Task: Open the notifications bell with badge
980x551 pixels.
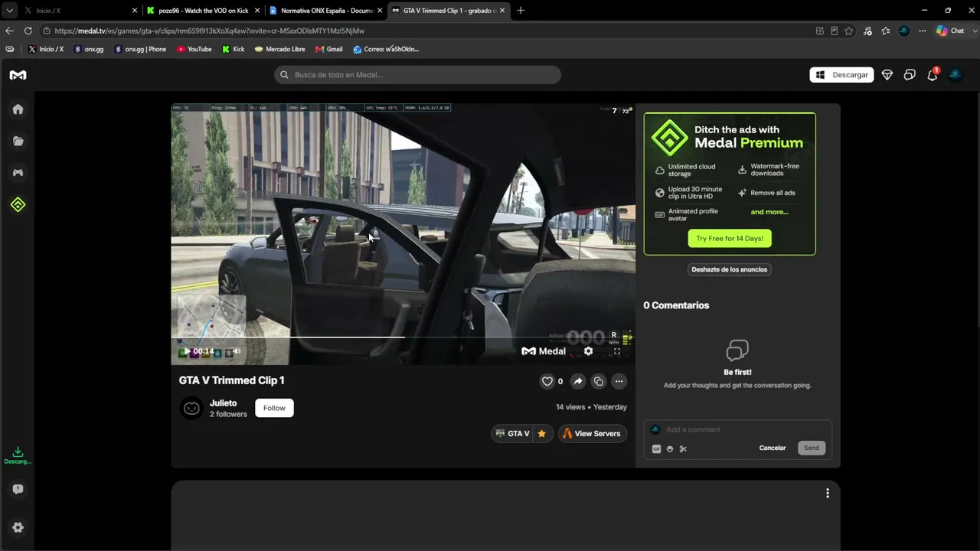Action: click(x=933, y=74)
